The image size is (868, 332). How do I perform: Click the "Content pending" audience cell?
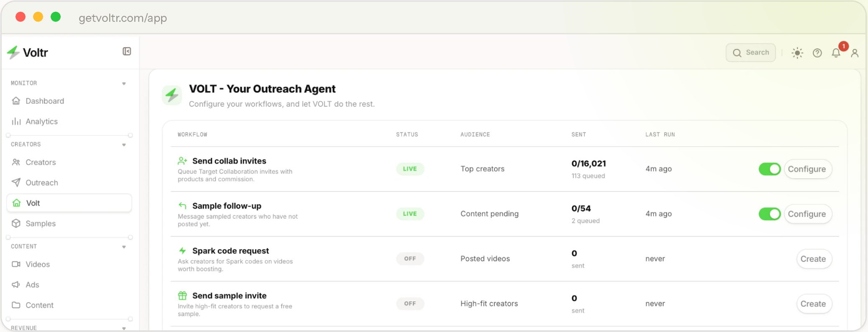point(490,214)
